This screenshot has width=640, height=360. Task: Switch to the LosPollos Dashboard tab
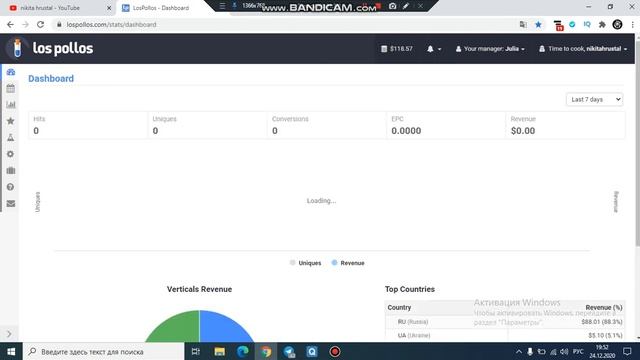click(x=161, y=8)
